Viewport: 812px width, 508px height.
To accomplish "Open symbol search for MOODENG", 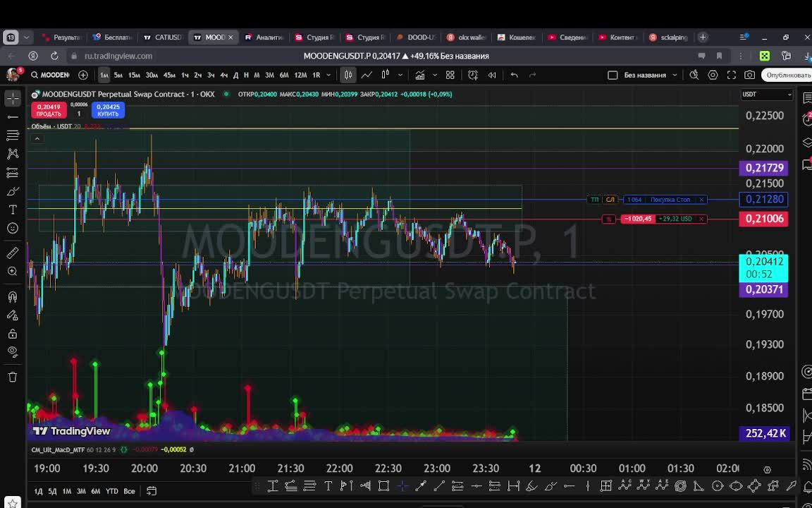I will tap(50, 75).
